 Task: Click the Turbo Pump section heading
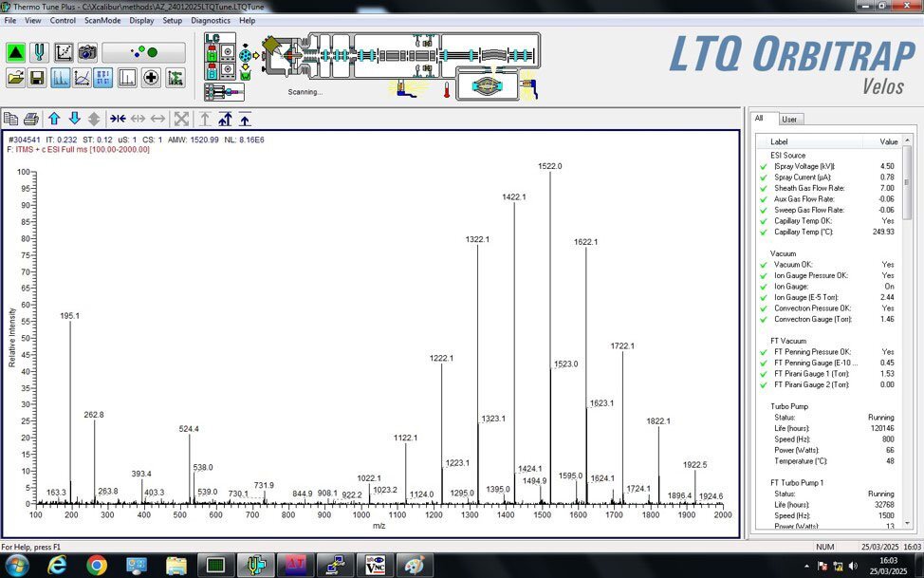coord(789,406)
